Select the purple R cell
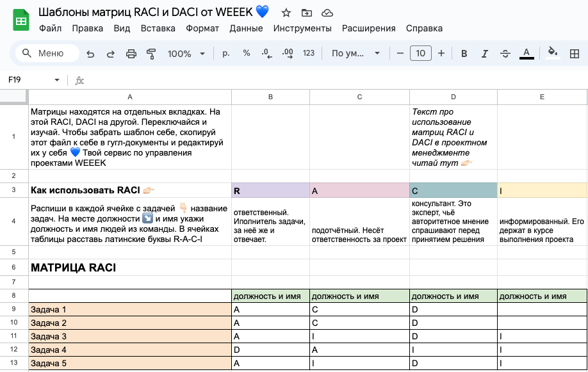The image size is (588, 372). 270,191
